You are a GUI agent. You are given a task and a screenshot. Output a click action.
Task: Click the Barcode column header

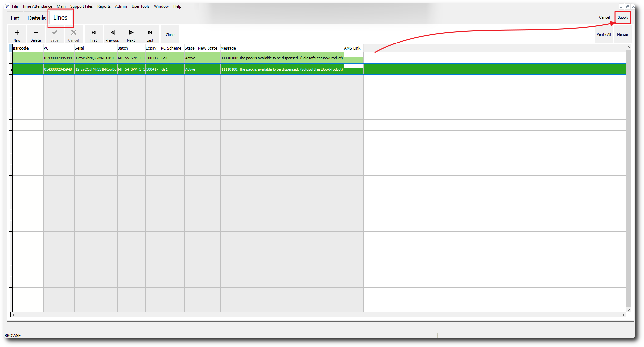click(28, 48)
